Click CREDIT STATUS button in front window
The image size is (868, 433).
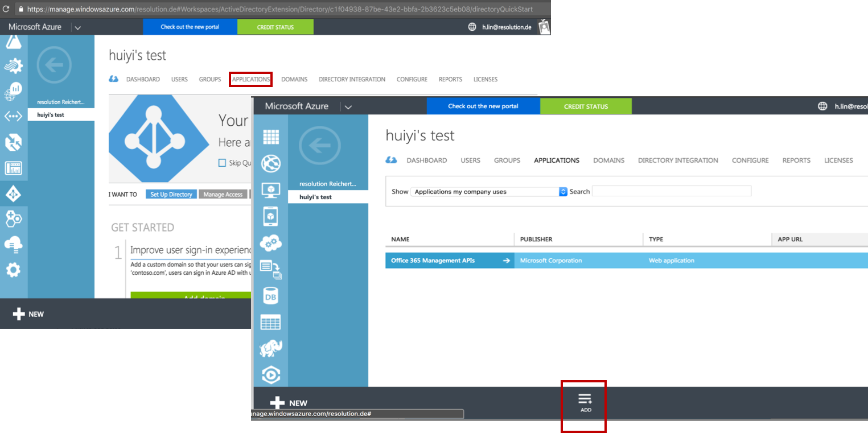[586, 106]
